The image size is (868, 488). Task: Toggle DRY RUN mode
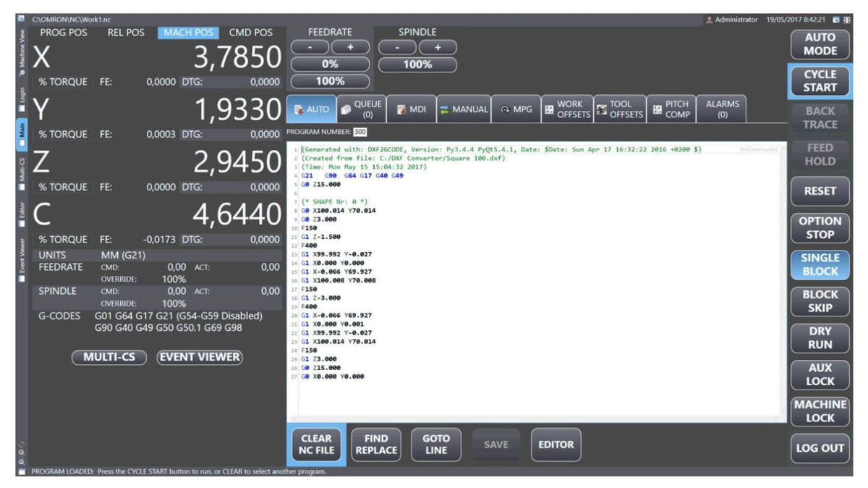tap(820, 338)
